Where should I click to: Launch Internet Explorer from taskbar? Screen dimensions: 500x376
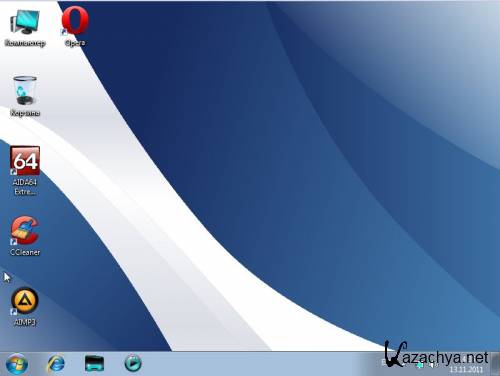[56, 363]
